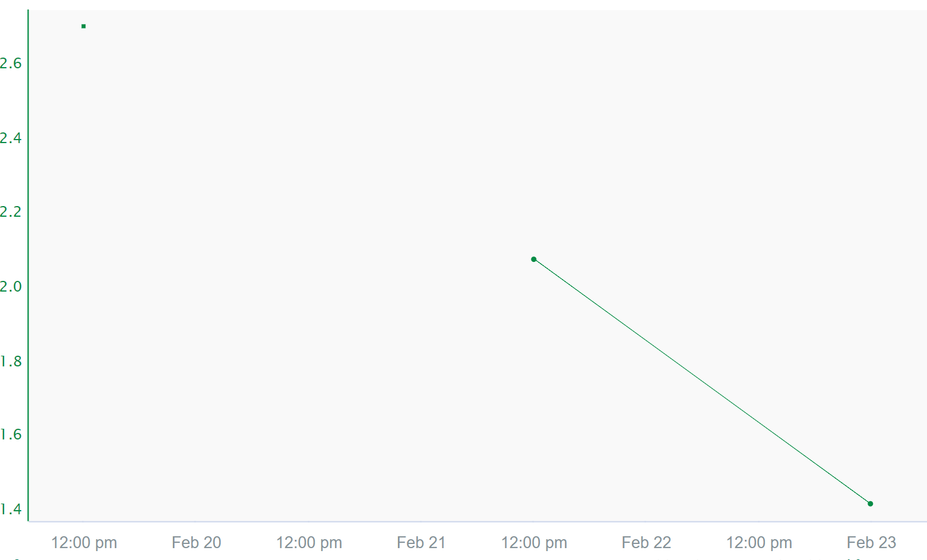Click the green vertical y-axis line
Viewport: 927px width, 560px height.
(28, 267)
